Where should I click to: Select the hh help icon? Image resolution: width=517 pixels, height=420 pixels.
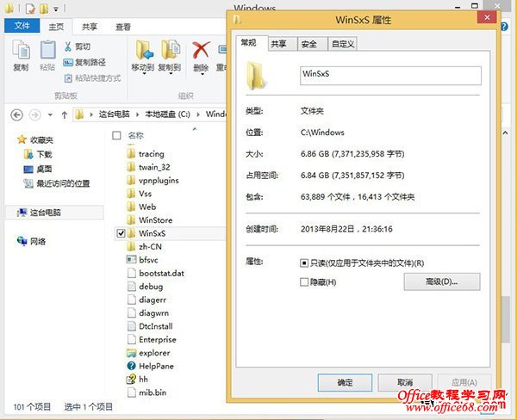point(131,380)
